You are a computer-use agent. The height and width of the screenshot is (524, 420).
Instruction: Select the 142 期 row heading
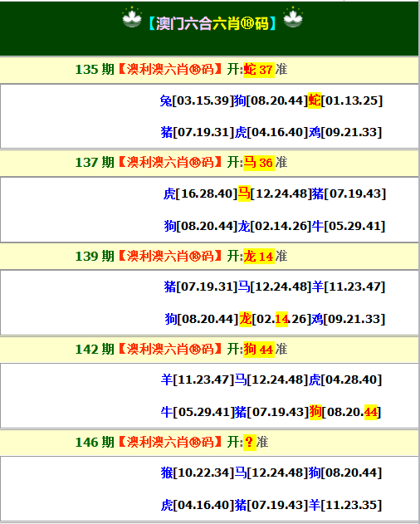tap(209, 350)
